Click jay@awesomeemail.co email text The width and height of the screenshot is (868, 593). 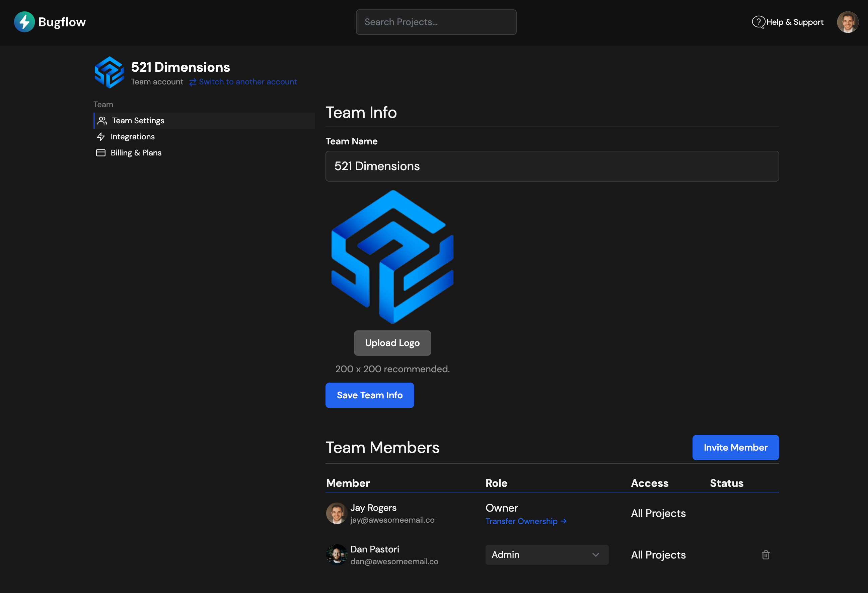click(392, 520)
